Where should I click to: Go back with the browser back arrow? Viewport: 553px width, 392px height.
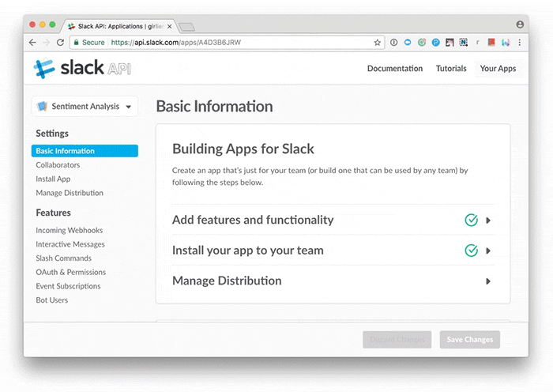click(32, 43)
